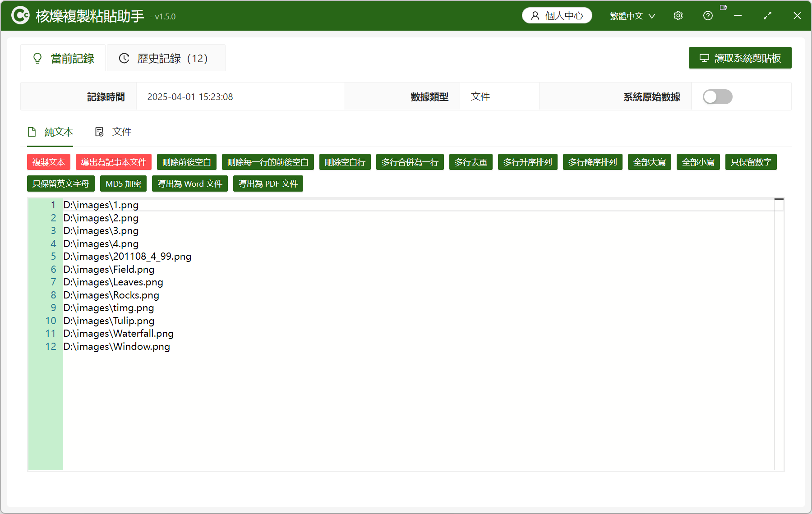Click 全部大寫 button

coord(650,162)
